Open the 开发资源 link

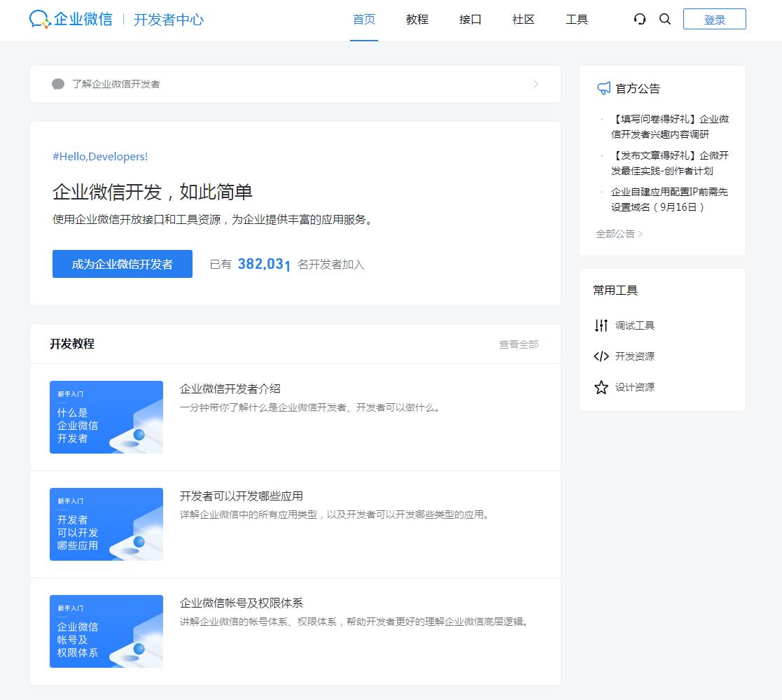click(x=634, y=356)
